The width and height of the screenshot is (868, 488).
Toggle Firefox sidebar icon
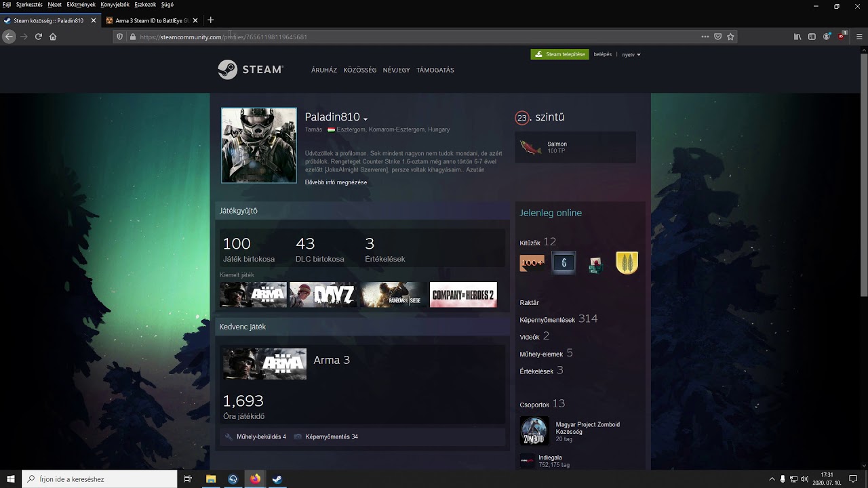(812, 37)
